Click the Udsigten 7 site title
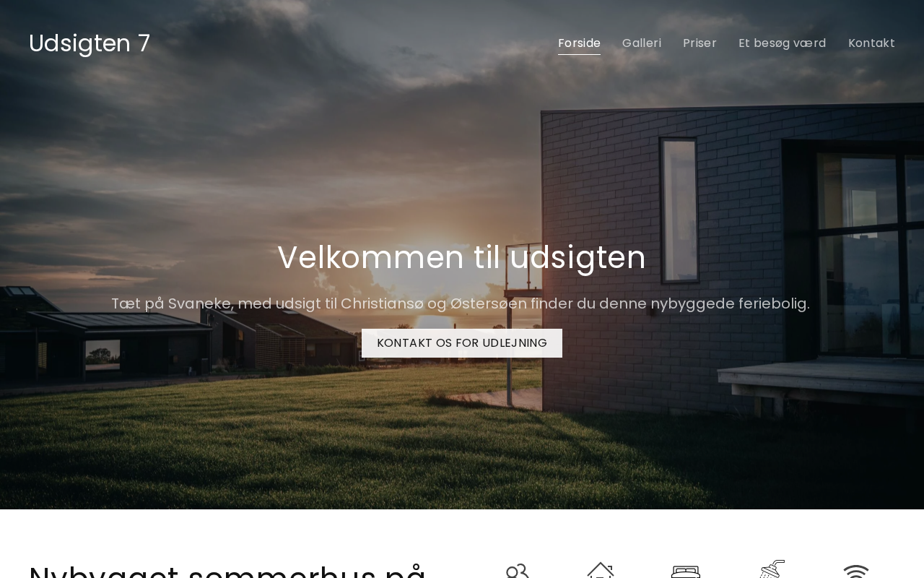 click(90, 43)
